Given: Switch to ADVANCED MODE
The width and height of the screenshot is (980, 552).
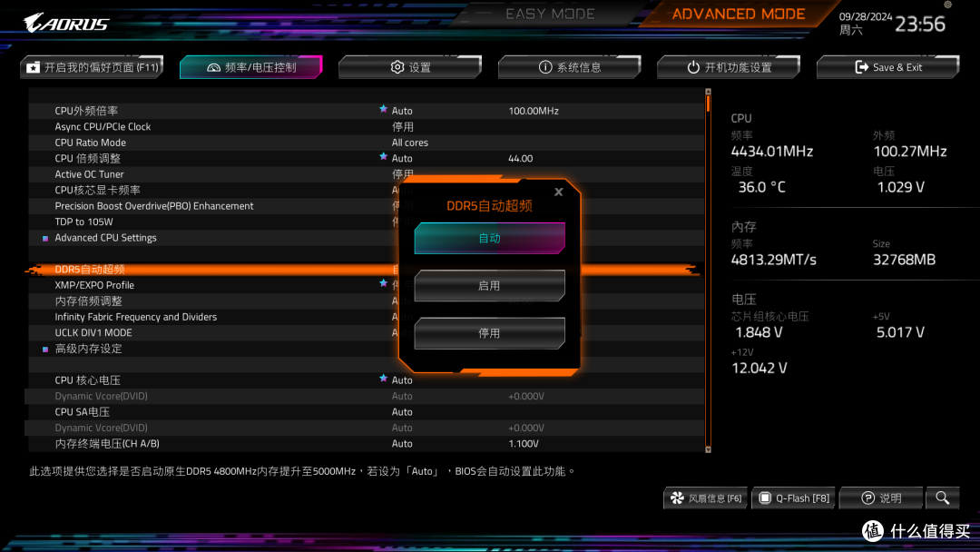Looking at the screenshot, I should click(738, 14).
